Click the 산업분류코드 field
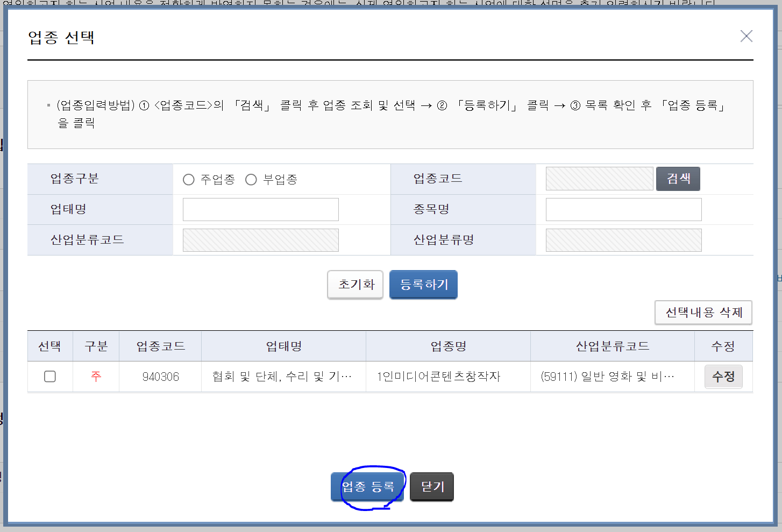Screen dimensions: 782x532 coord(260,240)
